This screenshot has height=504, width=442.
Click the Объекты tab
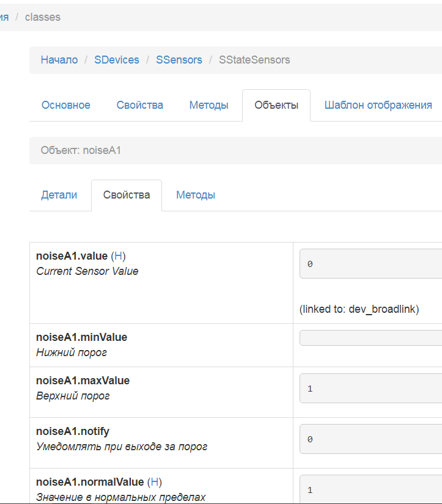[x=276, y=105]
